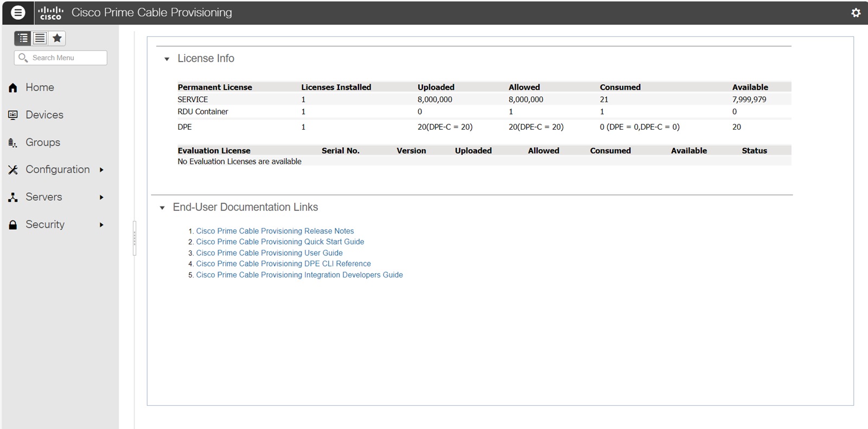Open the Integration Developers Guide link
This screenshot has width=868, height=429.
click(299, 275)
